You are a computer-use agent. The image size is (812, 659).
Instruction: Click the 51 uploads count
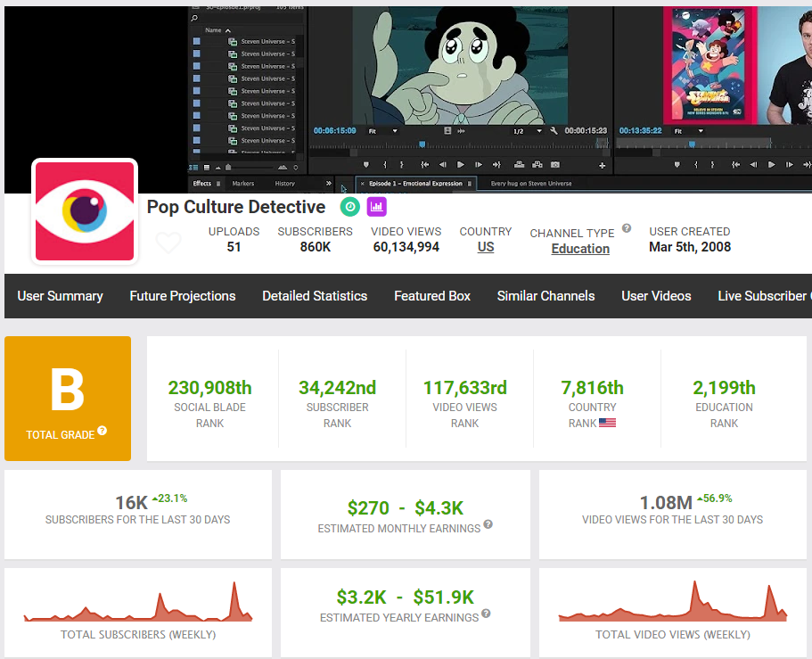(234, 247)
